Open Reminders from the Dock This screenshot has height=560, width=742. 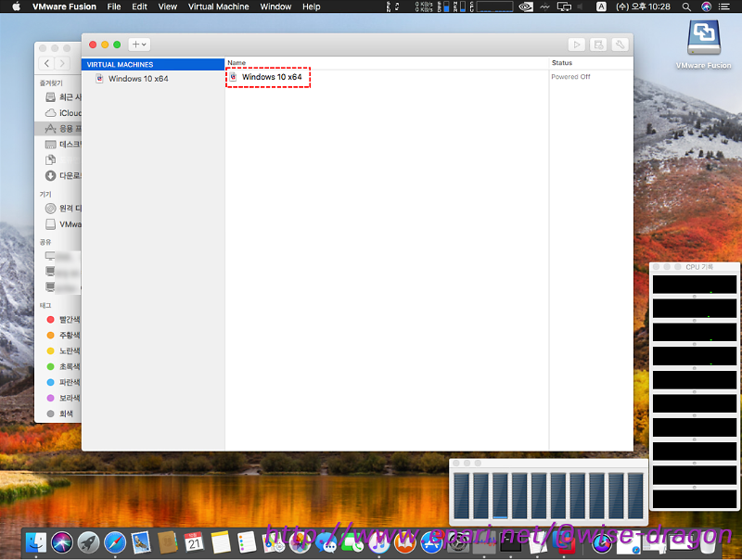click(247, 542)
